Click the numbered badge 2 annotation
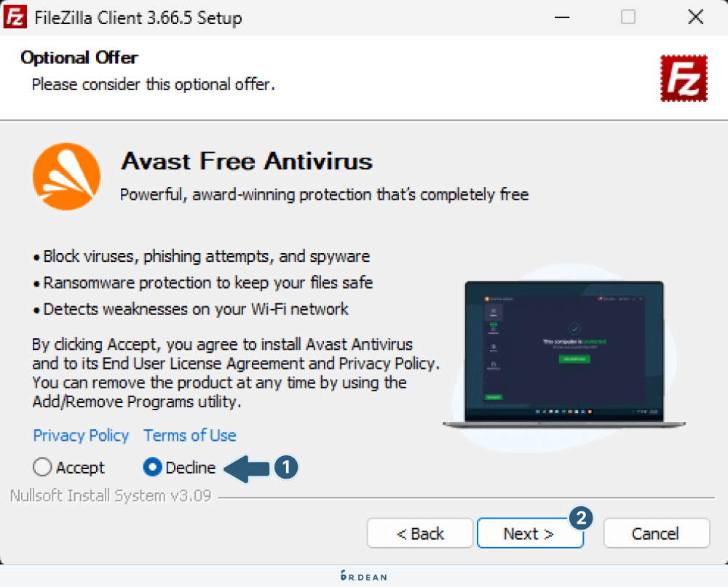Screen dimensions: 728x587 [581, 518]
